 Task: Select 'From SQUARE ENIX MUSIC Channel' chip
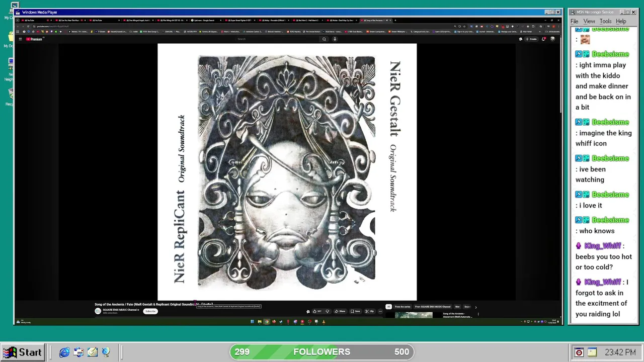click(433, 307)
